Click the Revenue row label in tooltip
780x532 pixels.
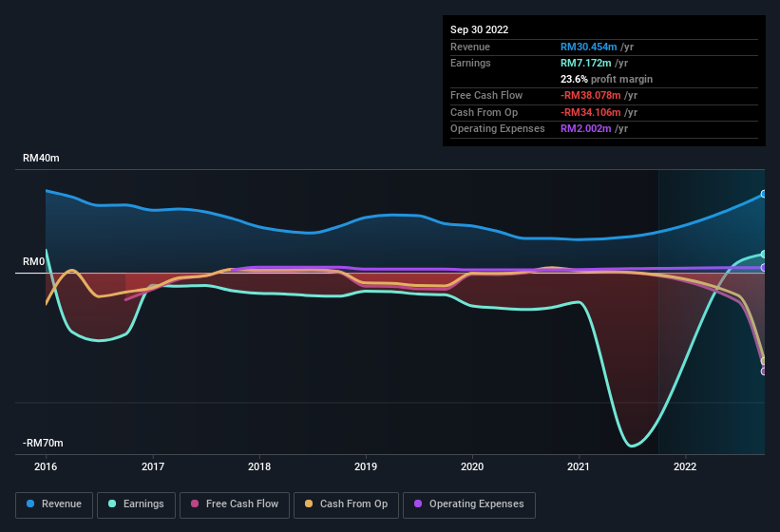tap(470, 47)
